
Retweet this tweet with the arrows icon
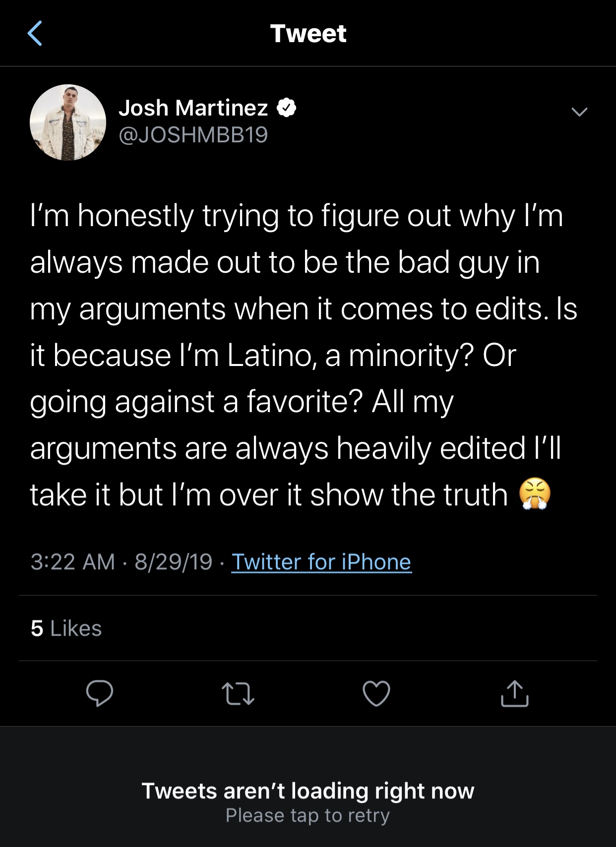point(238,693)
